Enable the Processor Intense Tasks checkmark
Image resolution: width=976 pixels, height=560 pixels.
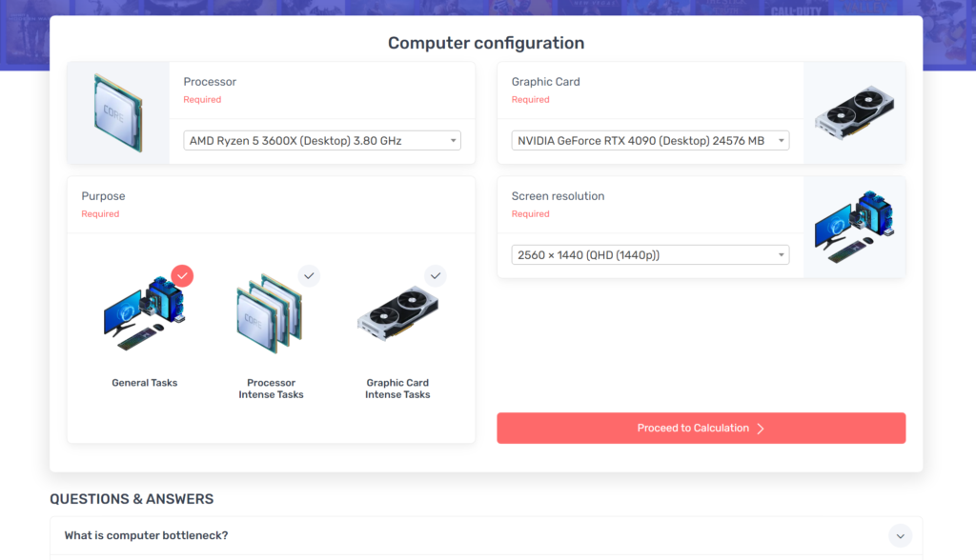[309, 276]
